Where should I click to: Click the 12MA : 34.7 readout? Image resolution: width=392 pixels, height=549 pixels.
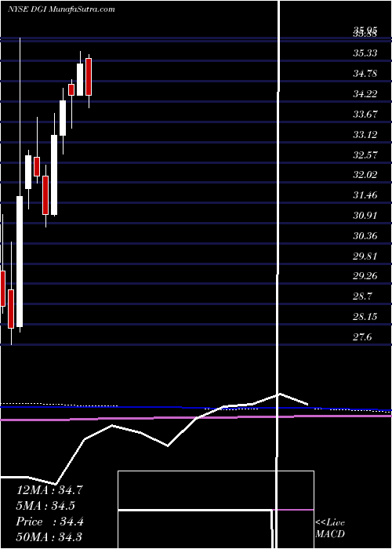tap(49, 490)
